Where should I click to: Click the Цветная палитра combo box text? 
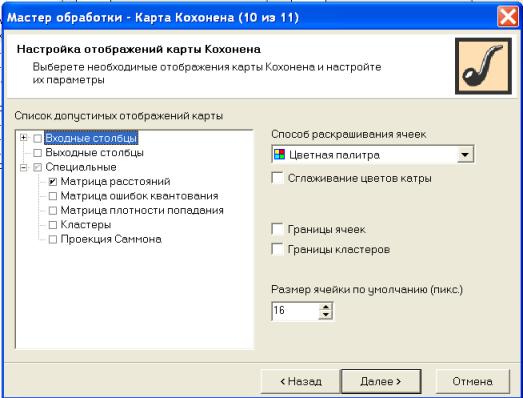pyautogui.click(x=334, y=155)
